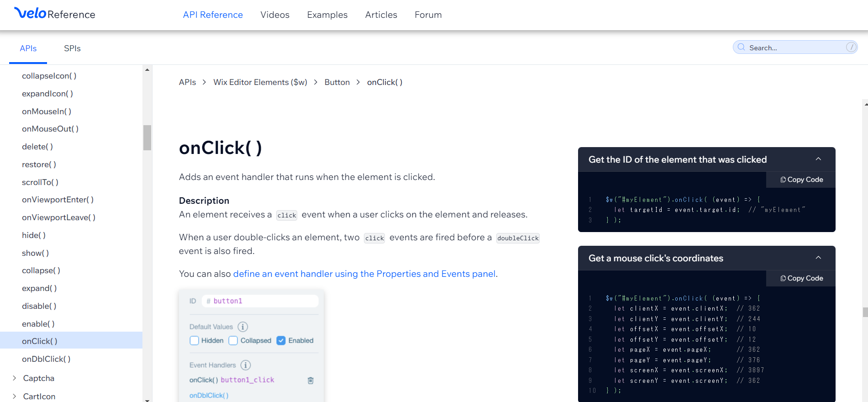
Task: Click the doubleClick inline code label
Action: point(518,238)
